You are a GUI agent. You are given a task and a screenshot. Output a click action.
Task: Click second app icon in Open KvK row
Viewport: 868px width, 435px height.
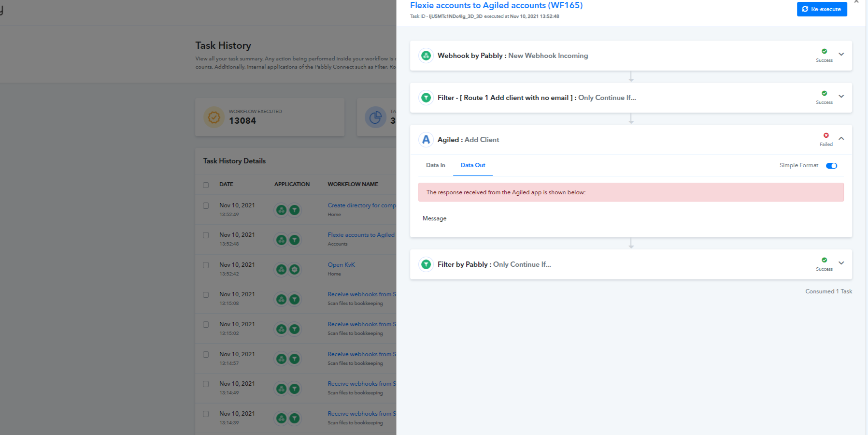pos(294,270)
